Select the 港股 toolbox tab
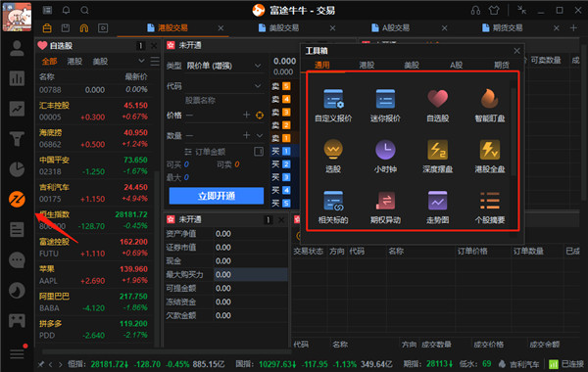Viewport: 588px width, 372px height. pos(367,65)
